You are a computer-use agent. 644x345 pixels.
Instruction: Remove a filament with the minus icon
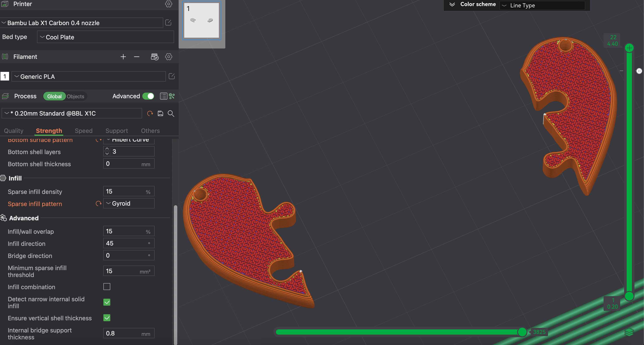[136, 57]
